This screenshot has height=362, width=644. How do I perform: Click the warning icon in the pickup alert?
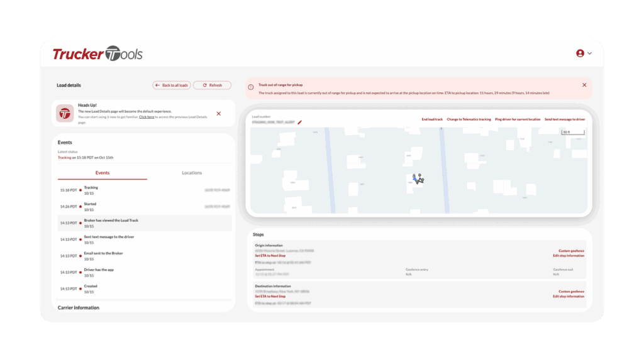point(251,87)
